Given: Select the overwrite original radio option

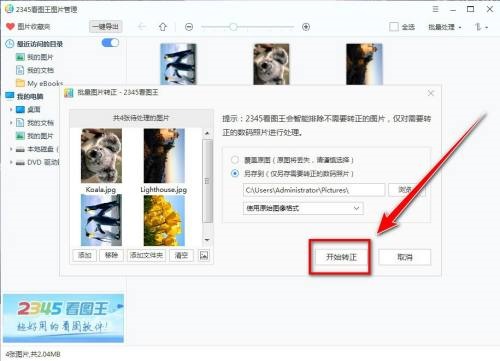Looking at the screenshot, I should (x=235, y=160).
